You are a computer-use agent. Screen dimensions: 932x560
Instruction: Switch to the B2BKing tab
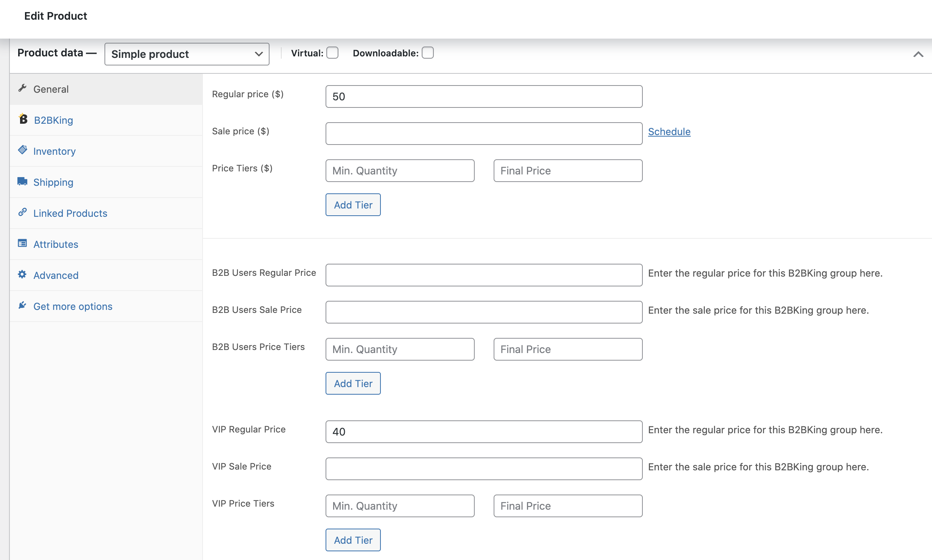pos(106,120)
